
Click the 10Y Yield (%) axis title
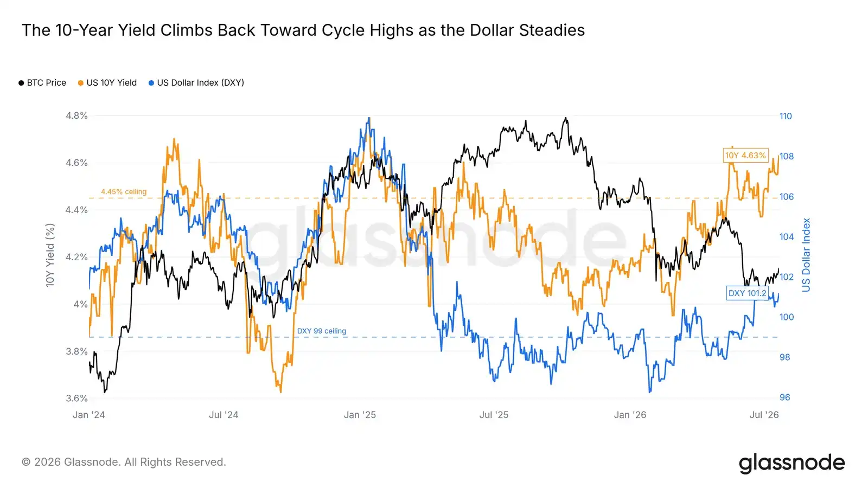pos(50,255)
